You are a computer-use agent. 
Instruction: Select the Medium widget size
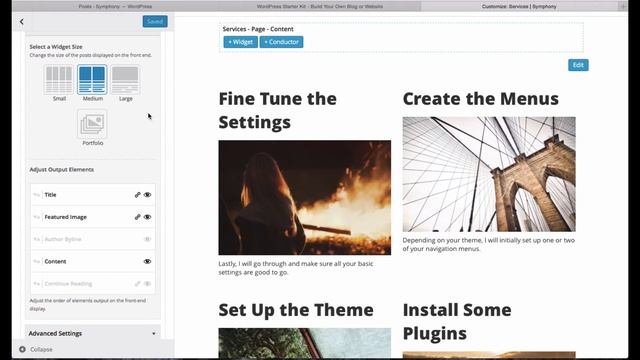tap(92, 80)
